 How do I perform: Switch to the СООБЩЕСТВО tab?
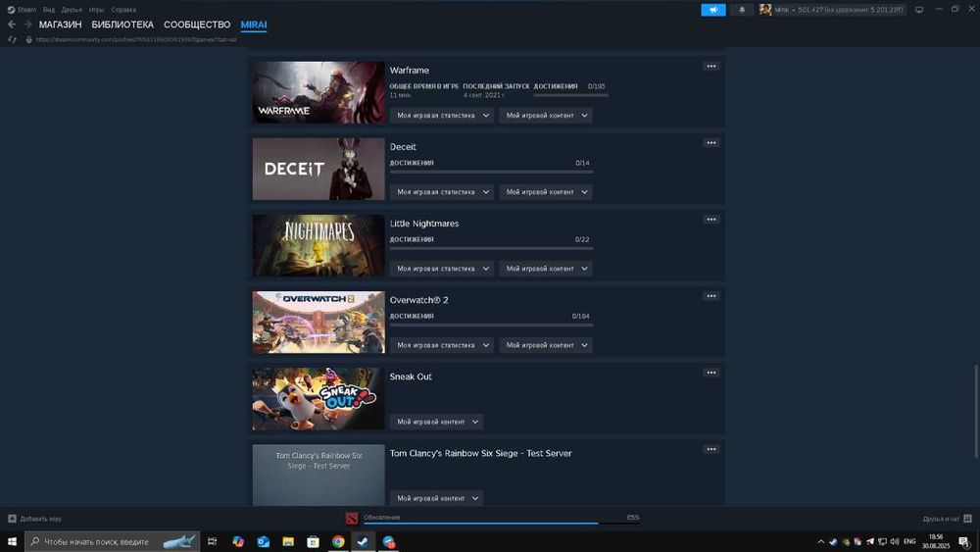tap(197, 25)
